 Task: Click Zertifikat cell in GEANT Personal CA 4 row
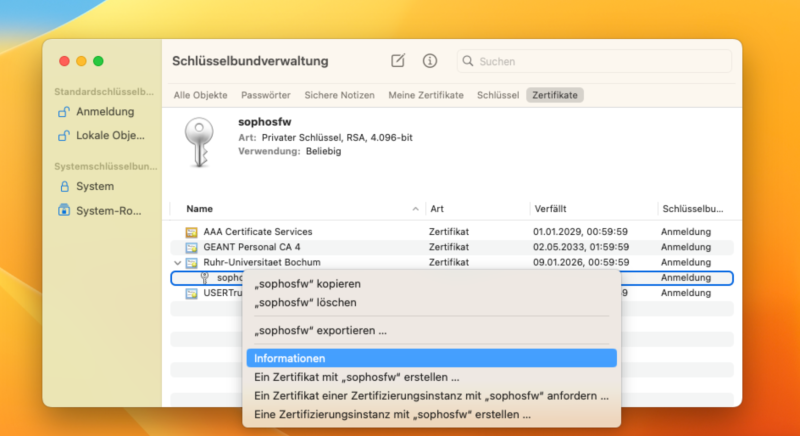pos(448,247)
